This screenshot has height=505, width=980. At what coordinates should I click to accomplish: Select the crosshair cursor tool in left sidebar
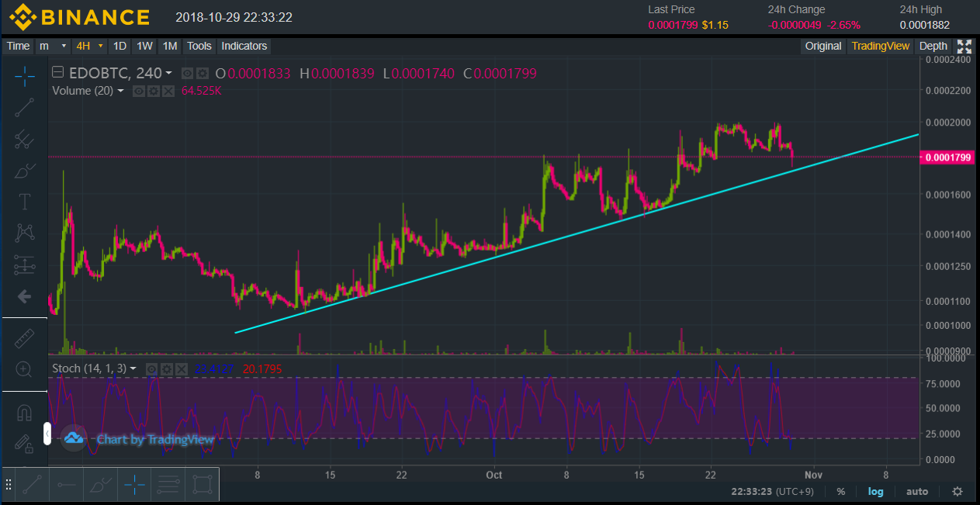click(25, 76)
